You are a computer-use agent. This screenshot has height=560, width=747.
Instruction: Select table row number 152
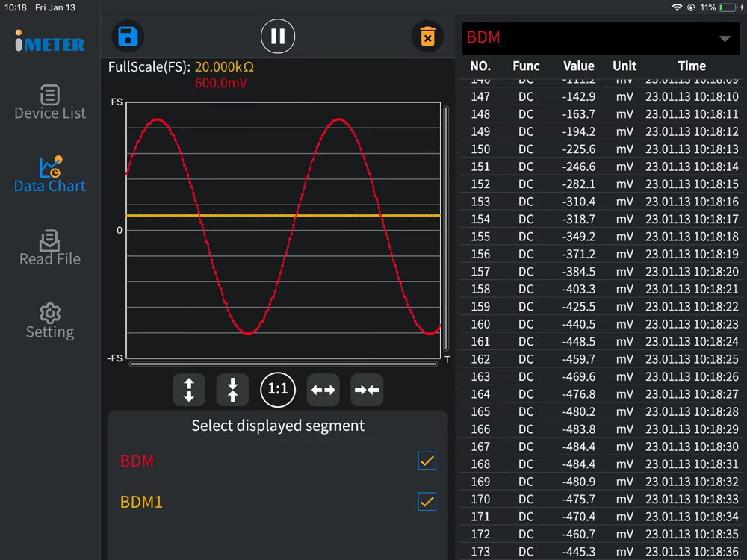tap(601, 184)
